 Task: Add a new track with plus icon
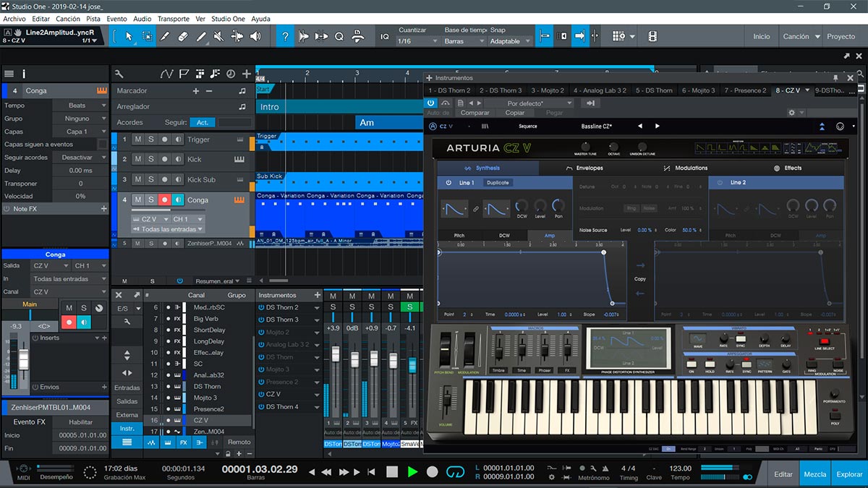[247, 74]
